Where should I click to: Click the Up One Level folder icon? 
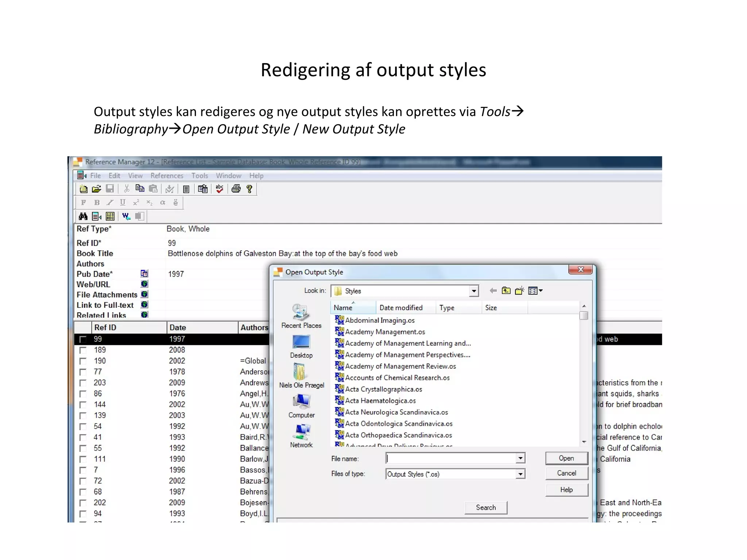pyautogui.click(x=506, y=291)
